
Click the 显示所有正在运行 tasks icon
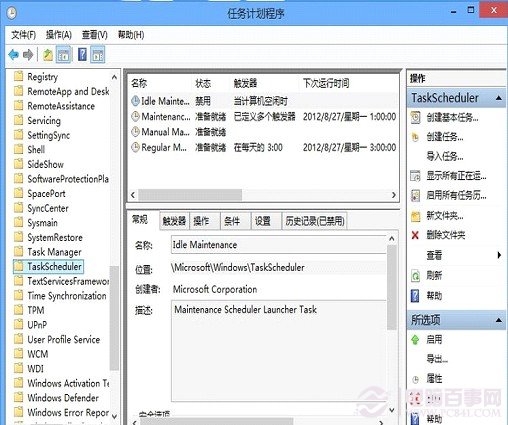tap(415, 175)
